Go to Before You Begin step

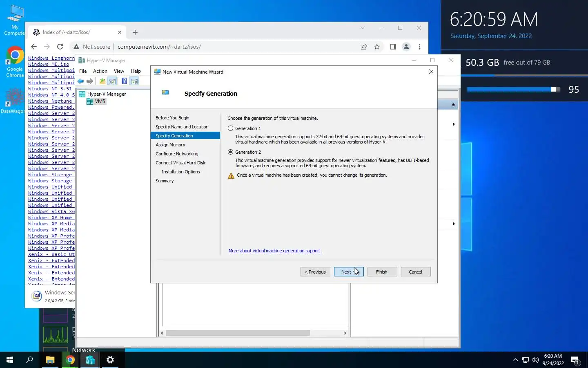tap(172, 118)
